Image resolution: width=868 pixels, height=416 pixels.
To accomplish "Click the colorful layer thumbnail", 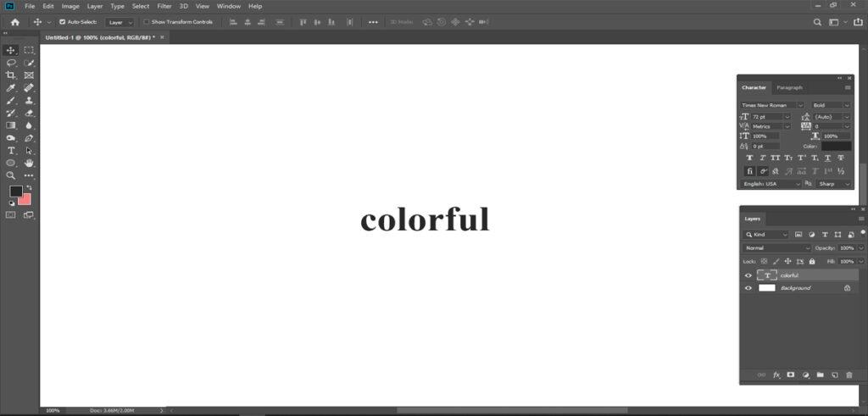I will [x=766, y=275].
